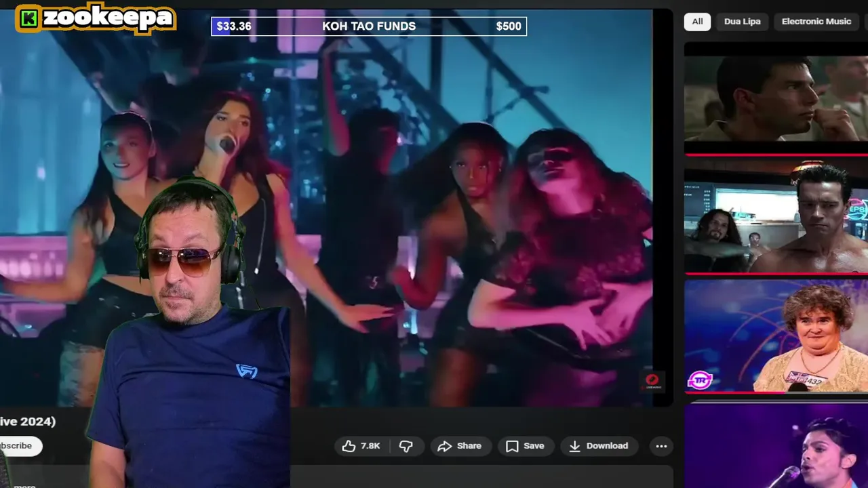Click the $33.36 donation amount text
Screen dimensions: 868x488
pyautogui.click(x=234, y=26)
